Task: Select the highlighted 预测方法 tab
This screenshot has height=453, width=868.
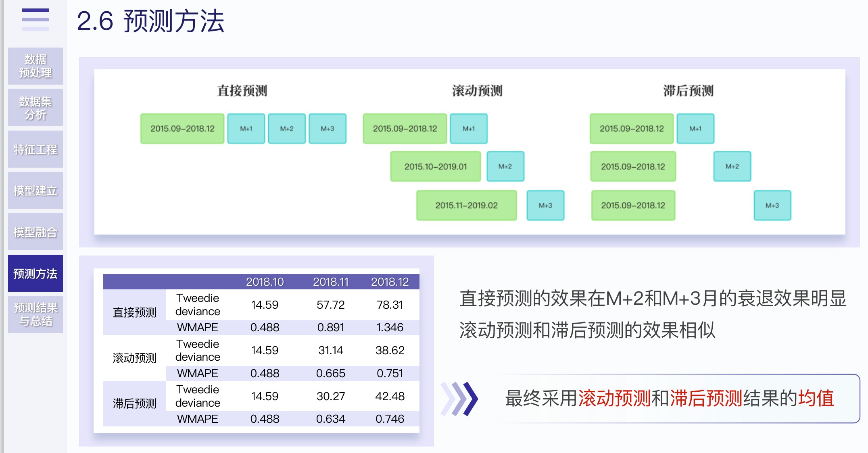Action: coord(35,274)
